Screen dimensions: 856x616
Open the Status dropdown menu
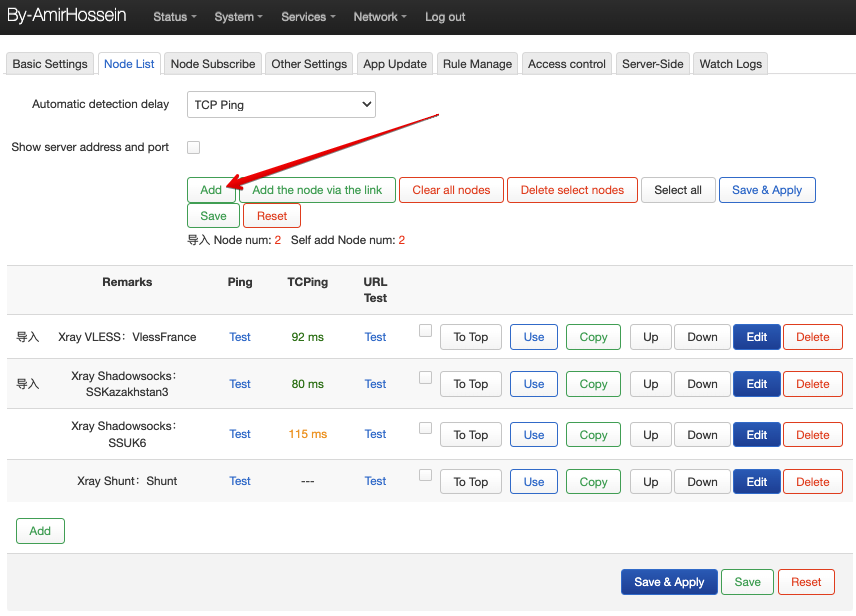coord(174,17)
